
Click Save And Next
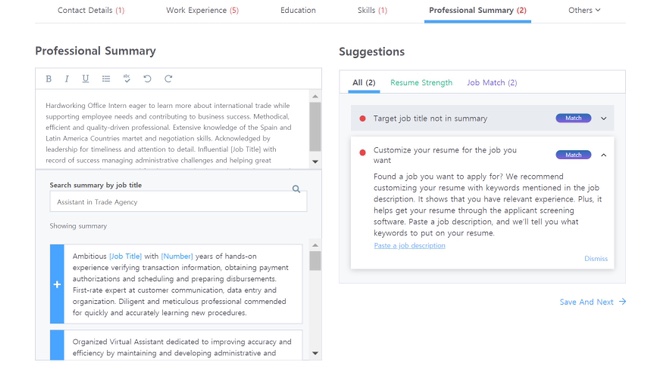point(592,302)
